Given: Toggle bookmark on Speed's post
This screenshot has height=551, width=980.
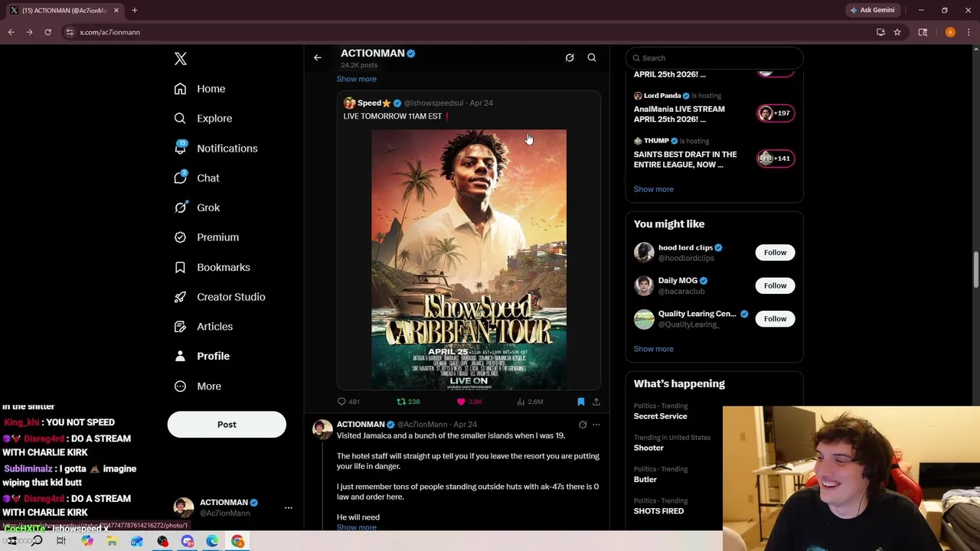Looking at the screenshot, I should point(581,402).
